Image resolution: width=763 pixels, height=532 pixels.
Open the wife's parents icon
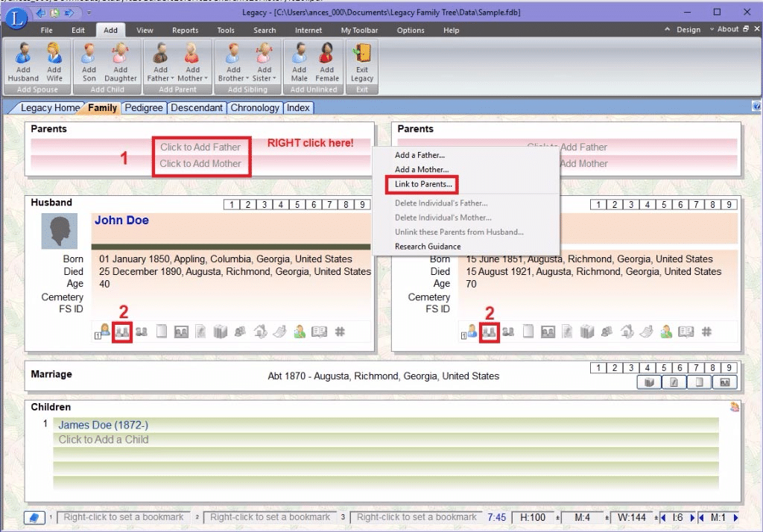point(489,332)
